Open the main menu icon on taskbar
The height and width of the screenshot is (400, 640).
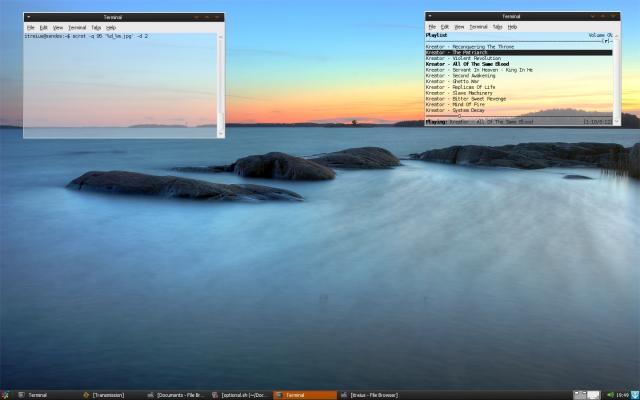click(x=5, y=395)
